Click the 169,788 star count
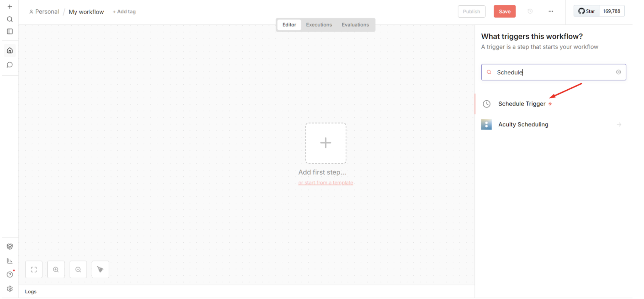The image size is (644, 299). [x=612, y=11]
